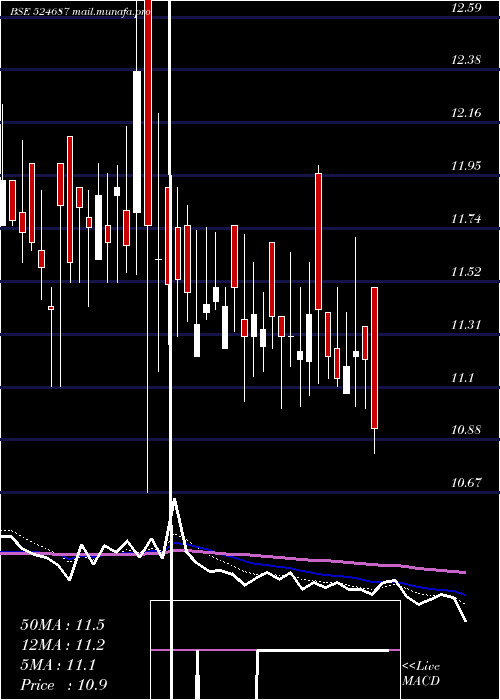Screen dimensions: 500x700
Task: Click the 12.59 price axis label
Action: (466, 8)
